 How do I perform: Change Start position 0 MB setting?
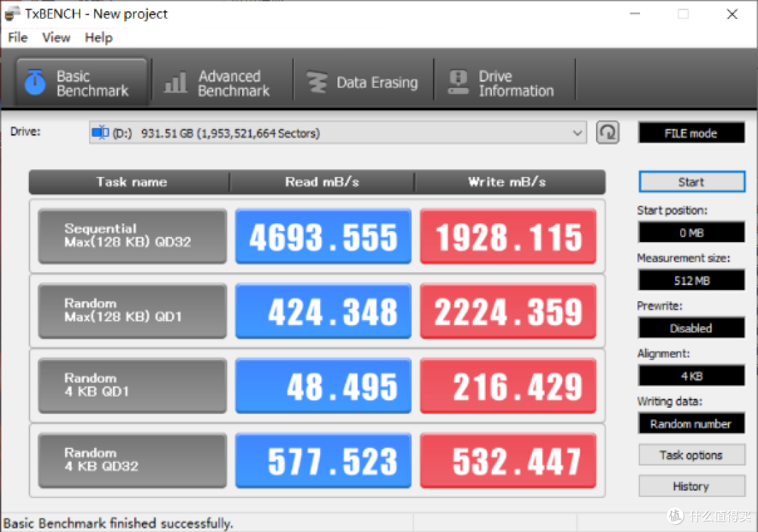click(x=691, y=232)
